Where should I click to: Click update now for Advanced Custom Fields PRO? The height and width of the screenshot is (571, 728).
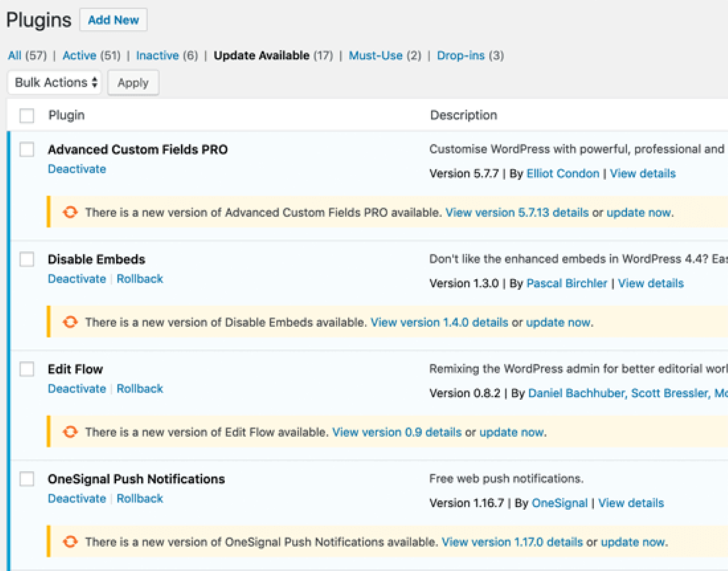(x=638, y=213)
